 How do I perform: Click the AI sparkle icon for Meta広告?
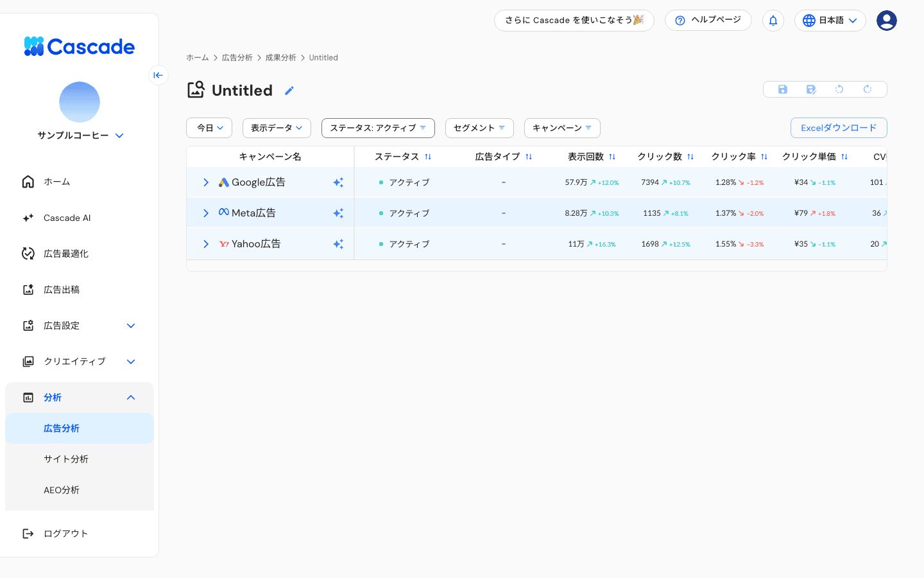pyautogui.click(x=338, y=213)
